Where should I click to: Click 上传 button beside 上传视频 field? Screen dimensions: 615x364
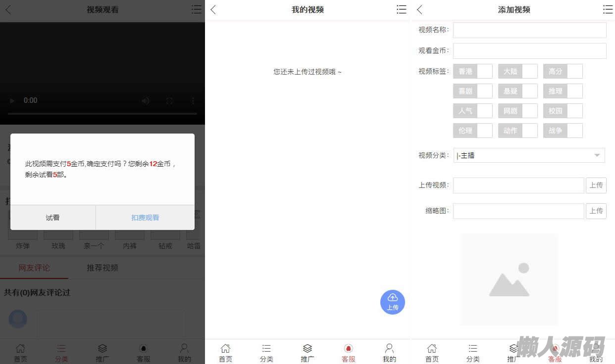(596, 185)
